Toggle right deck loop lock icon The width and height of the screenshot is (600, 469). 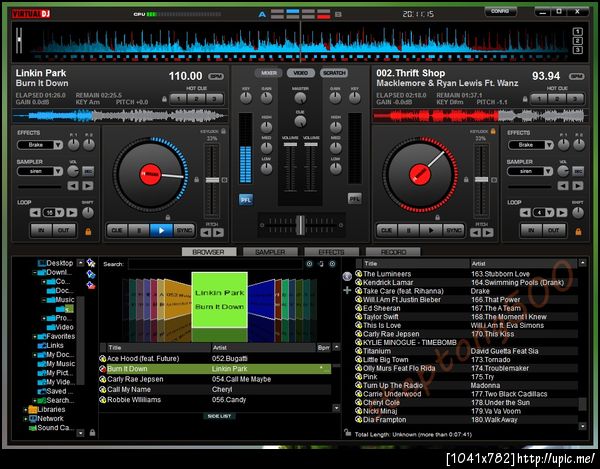pos(578,232)
